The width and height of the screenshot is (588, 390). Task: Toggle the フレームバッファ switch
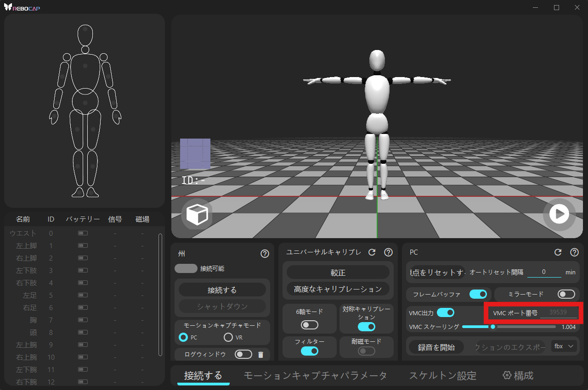[x=478, y=294]
